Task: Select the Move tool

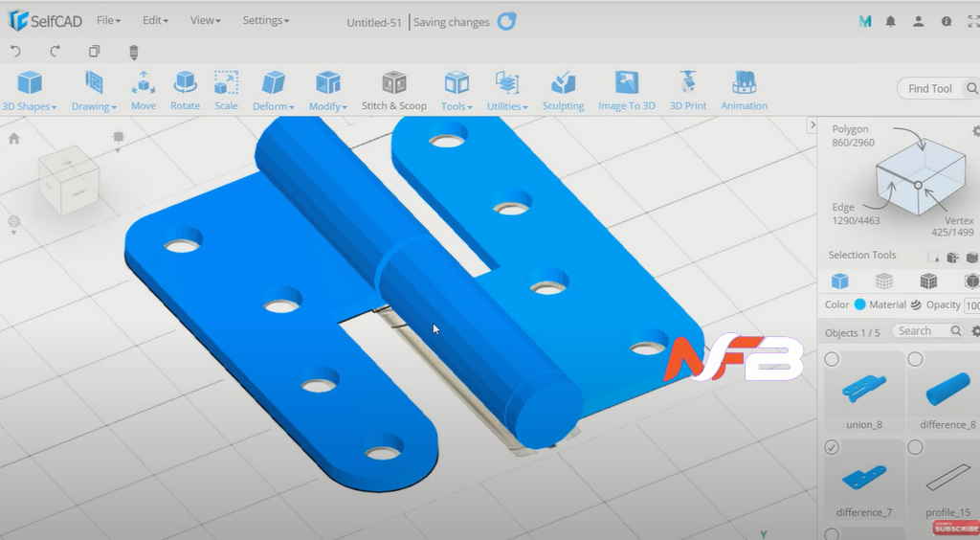Action: pos(144,91)
